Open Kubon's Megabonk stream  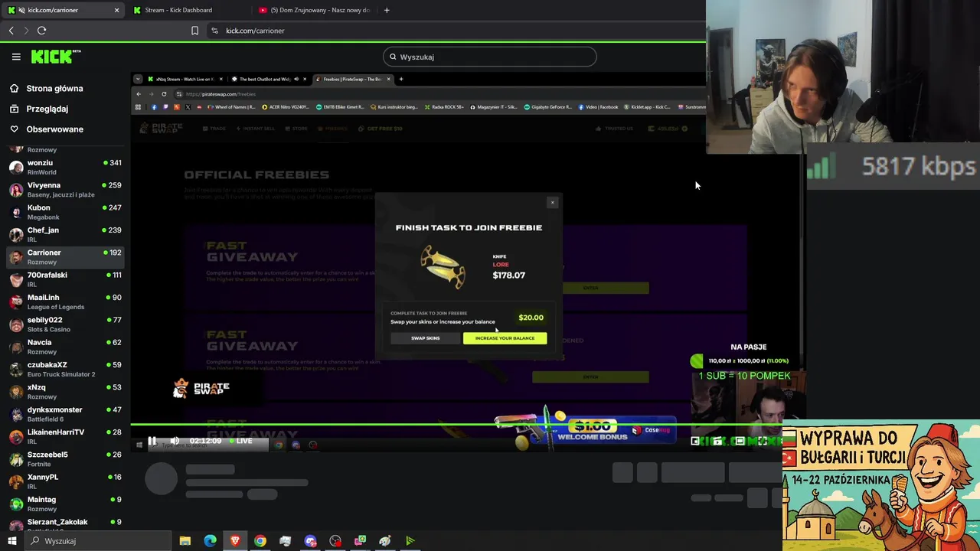pos(65,212)
